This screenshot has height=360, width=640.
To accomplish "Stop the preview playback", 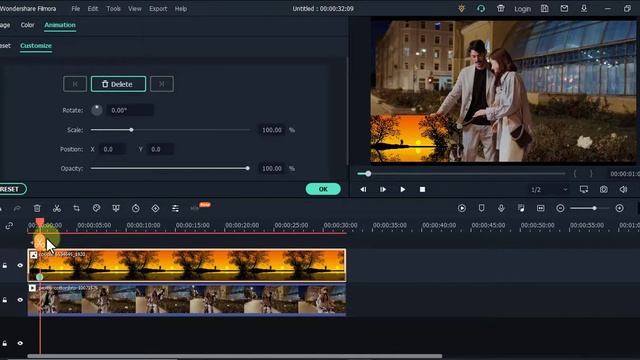I will 422,189.
